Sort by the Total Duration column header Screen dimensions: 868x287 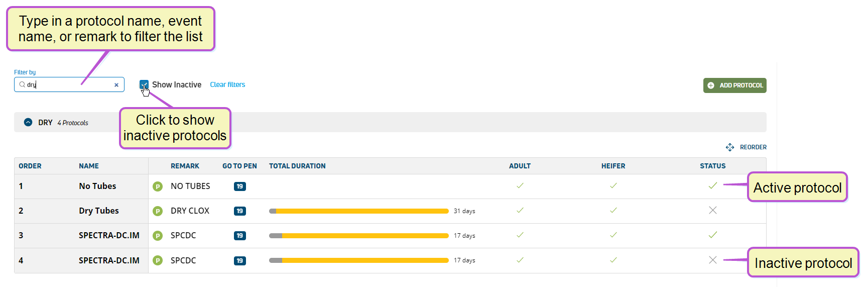point(297,166)
